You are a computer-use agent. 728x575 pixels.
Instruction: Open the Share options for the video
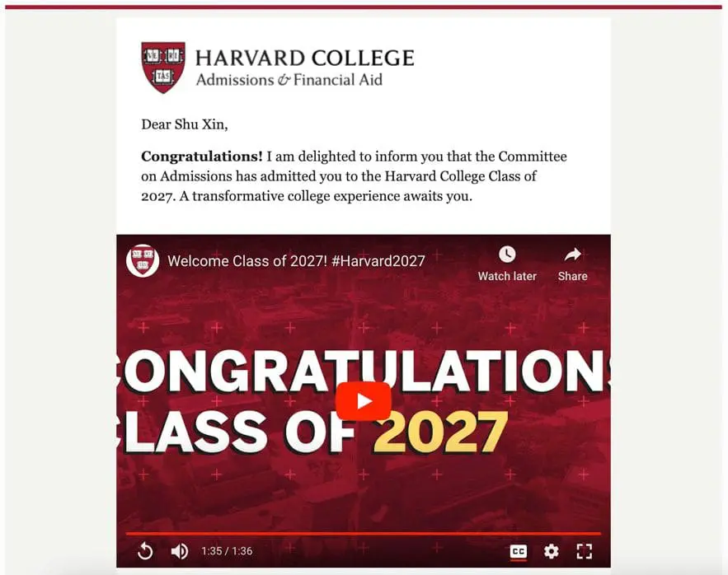pos(572,264)
